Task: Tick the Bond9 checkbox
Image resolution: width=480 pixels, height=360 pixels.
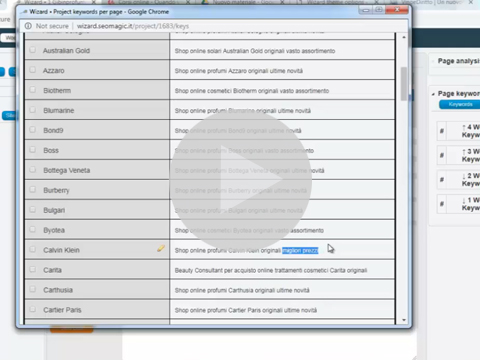Action: (x=33, y=130)
